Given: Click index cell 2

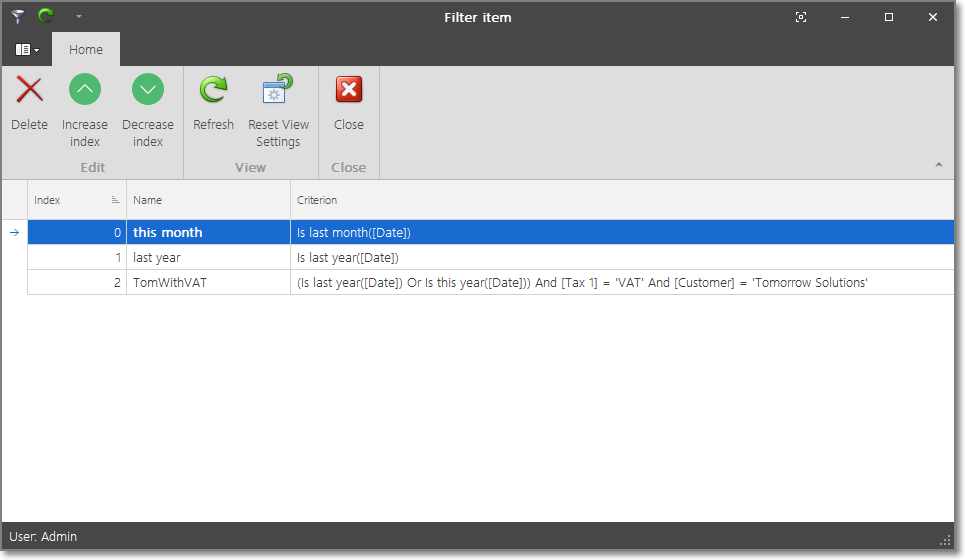Looking at the screenshot, I should coord(77,283).
